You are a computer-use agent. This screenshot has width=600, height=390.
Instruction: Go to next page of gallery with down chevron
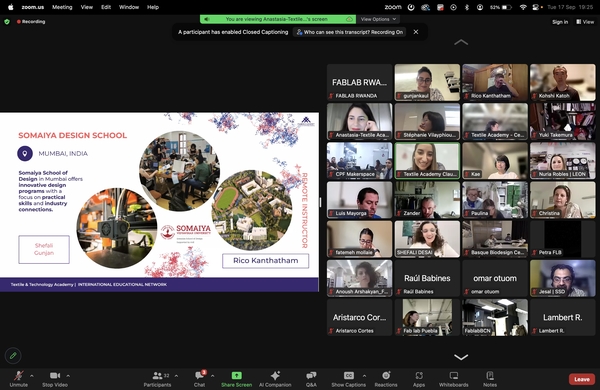(x=461, y=357)
